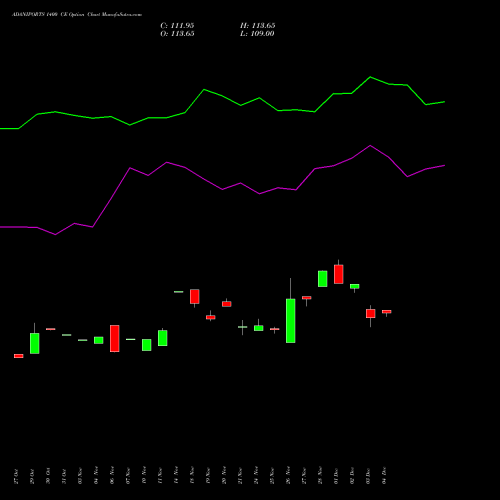Click the 27 Nov date label
Viewport: 500px width, 500px height.
[304, 476]
